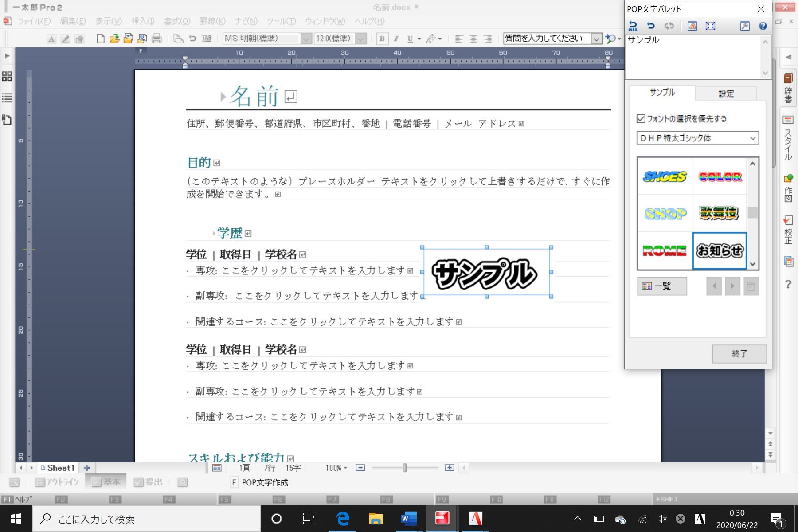
Task: Open Microsoft Edge from the taskbar
Action: 343,519
